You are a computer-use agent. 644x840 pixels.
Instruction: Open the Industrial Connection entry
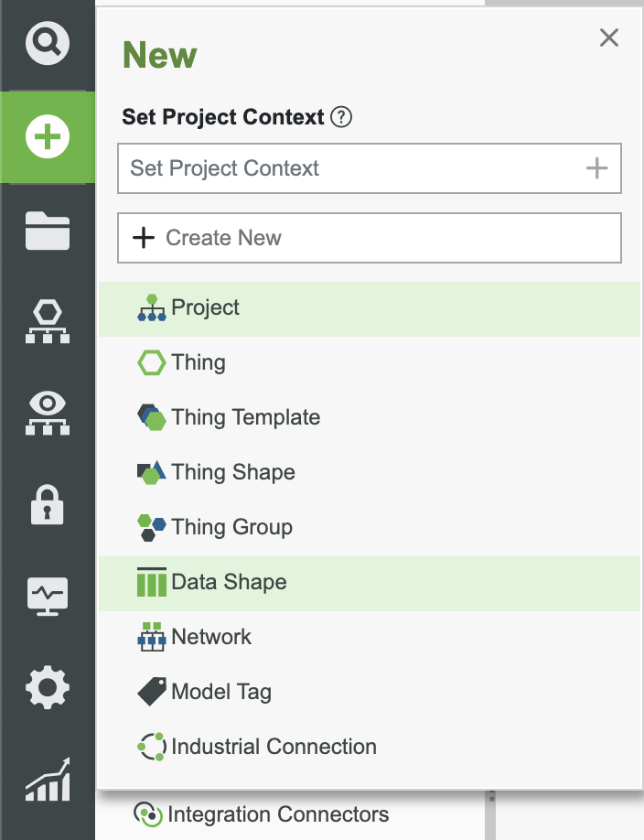(274, 747)
